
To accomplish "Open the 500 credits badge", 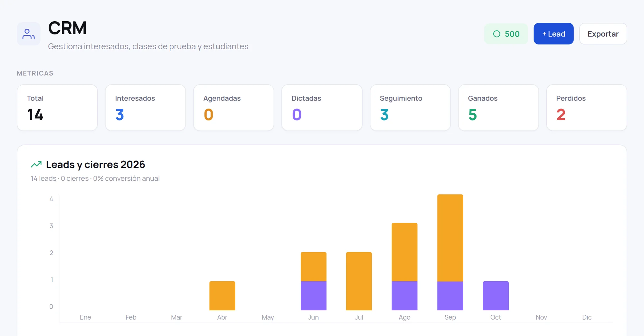I will [x=506, y=34].
